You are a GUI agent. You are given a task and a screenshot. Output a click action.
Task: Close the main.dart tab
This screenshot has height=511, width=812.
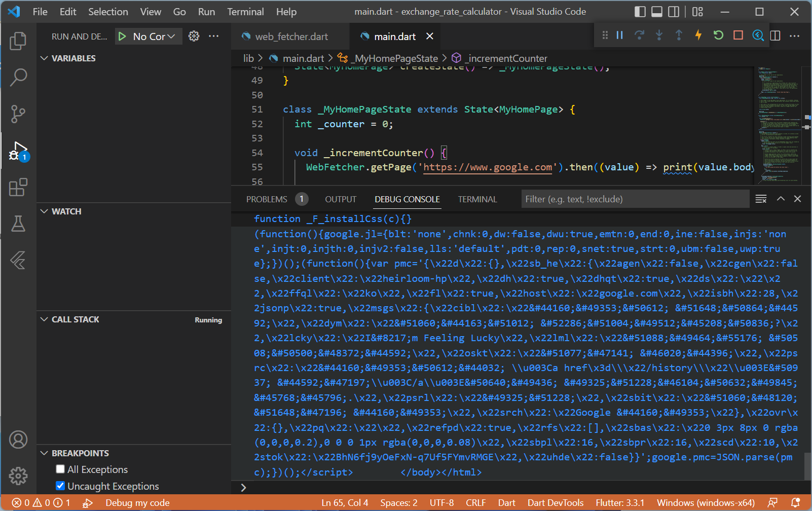[430, 36]
